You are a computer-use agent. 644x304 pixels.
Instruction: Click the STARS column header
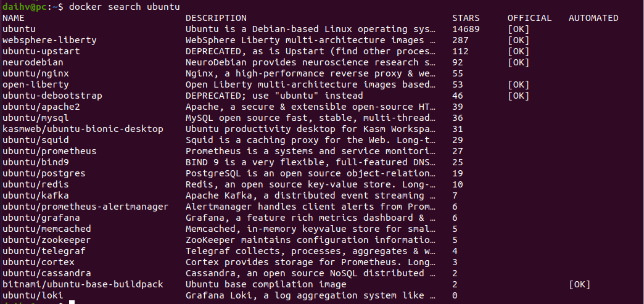pos(466,18)
